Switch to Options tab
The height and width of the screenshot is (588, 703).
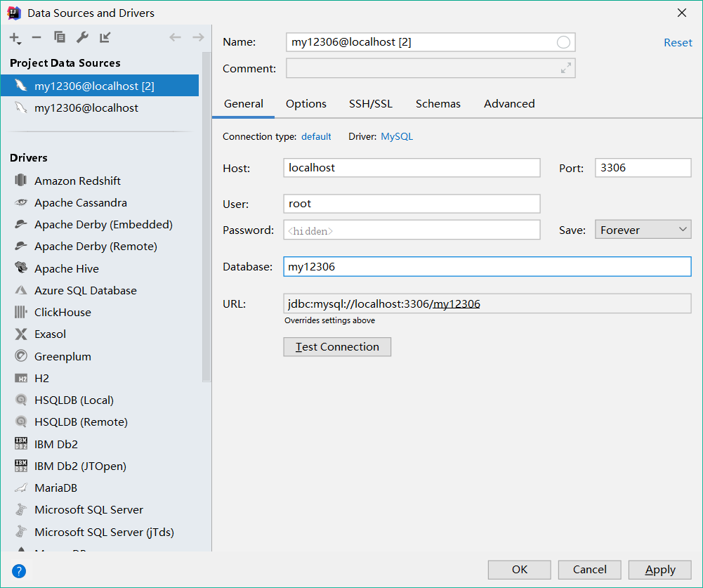(306, 103)
